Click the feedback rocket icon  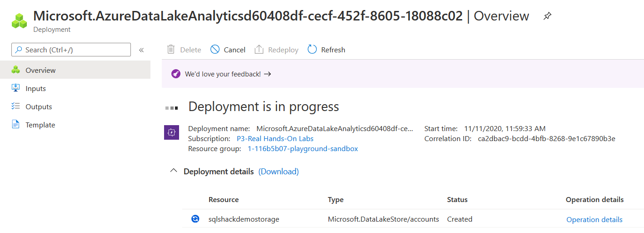[176, 74]
